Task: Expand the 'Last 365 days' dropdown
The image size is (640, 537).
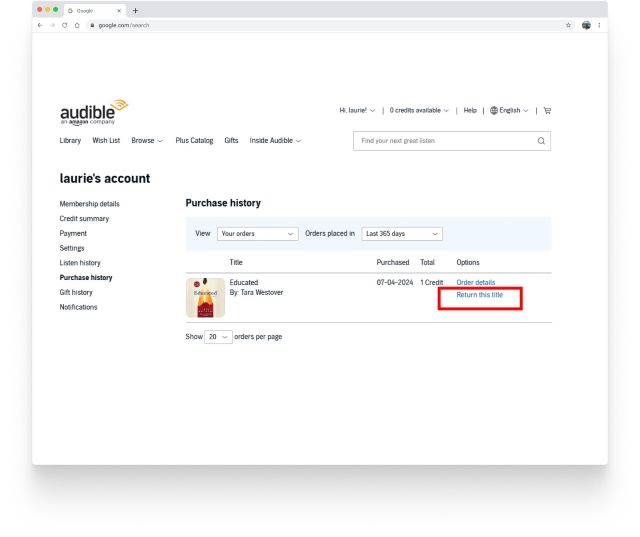Action: point(403,233)
